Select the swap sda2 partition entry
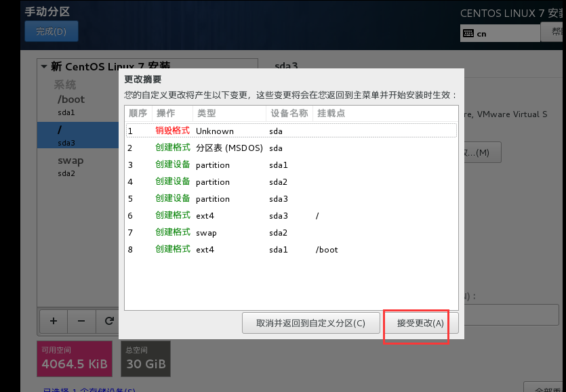 pos(78,167)
